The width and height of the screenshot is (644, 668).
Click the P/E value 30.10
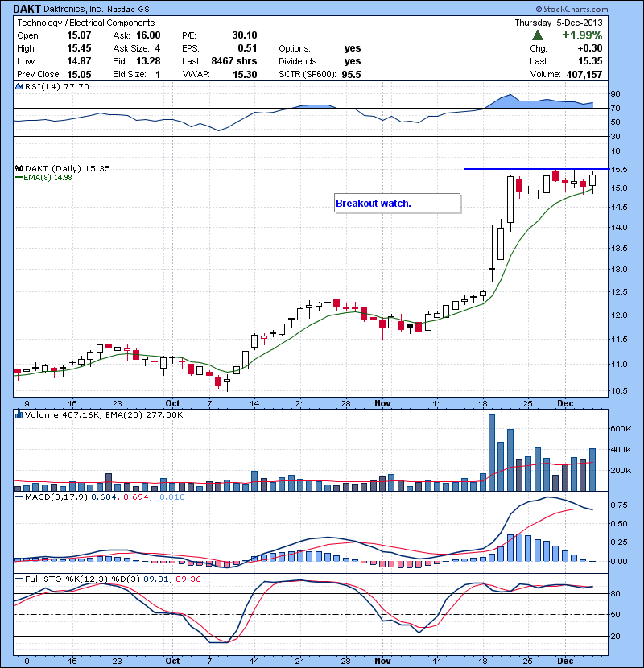click(245, 35)
